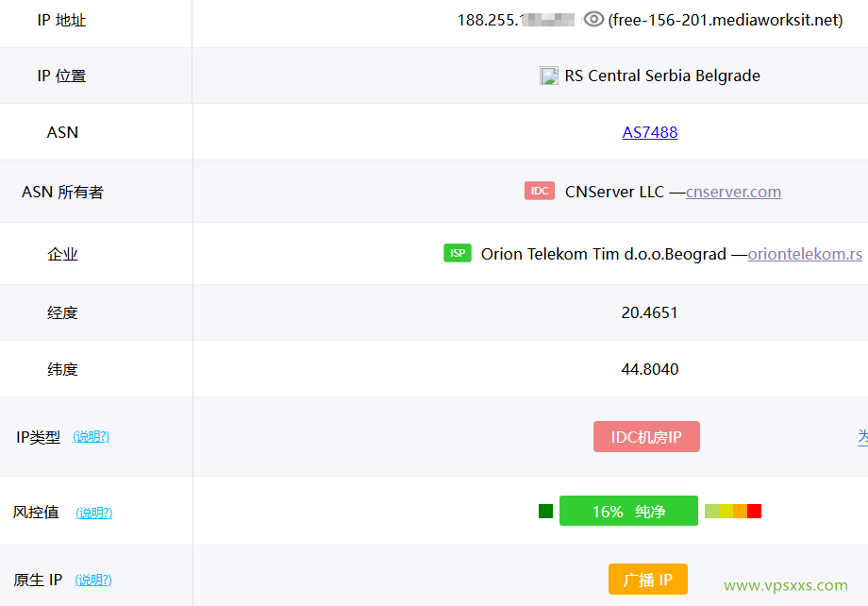Image resolution: width=868 pixels, height=606 pixels.
Task: Click the IDC机房IP label button
Action: pyautogui.click(x=646, y=436)
